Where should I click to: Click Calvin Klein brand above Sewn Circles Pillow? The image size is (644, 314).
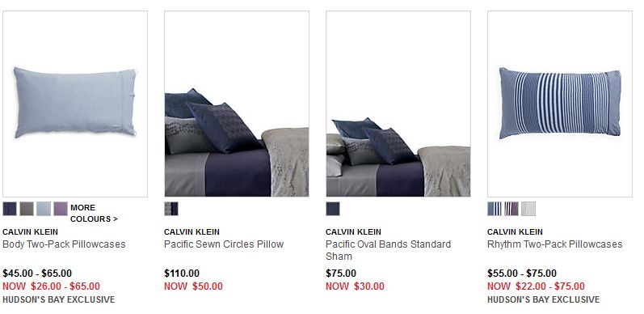pos(192,231)
